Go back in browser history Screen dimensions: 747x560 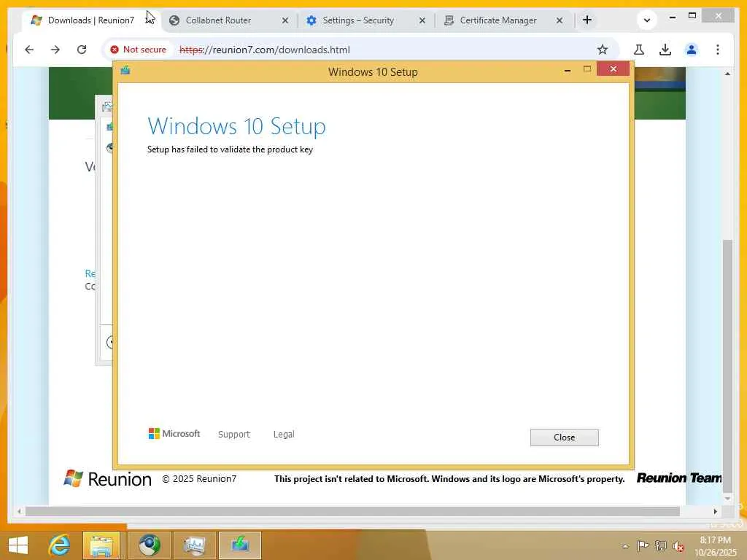(29, 50)
